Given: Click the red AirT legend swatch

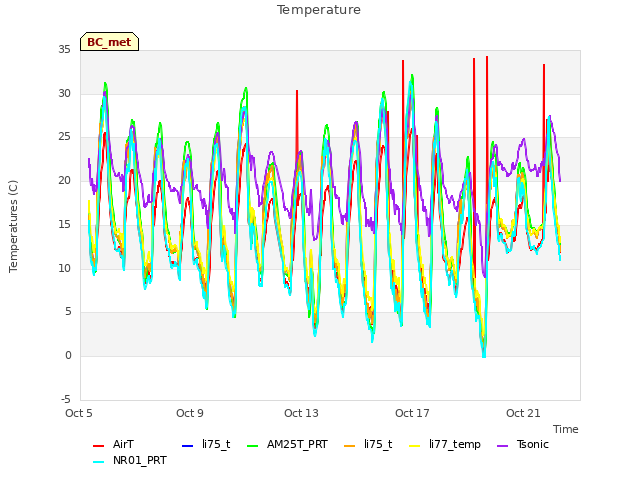Looking at the screenshot, I should (99, 445).
